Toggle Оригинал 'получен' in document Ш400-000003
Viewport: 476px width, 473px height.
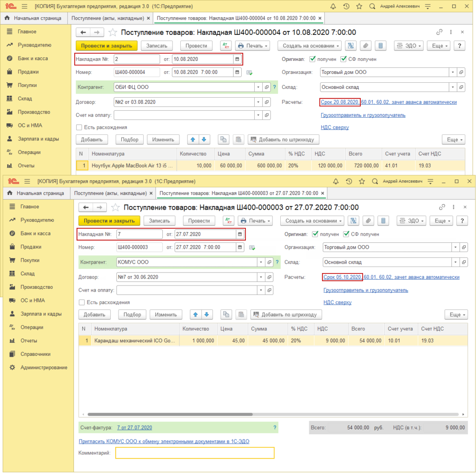[x=316, y=234]
